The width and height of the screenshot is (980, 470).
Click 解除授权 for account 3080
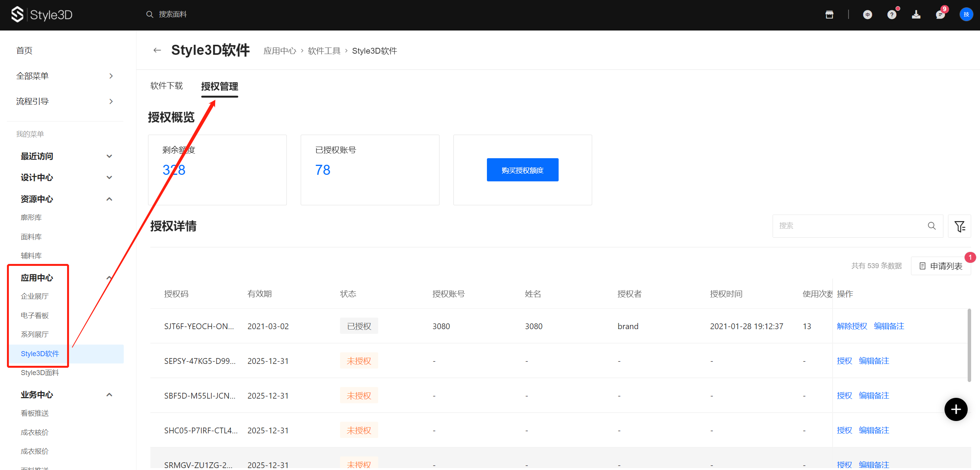(x=852, y=326)
